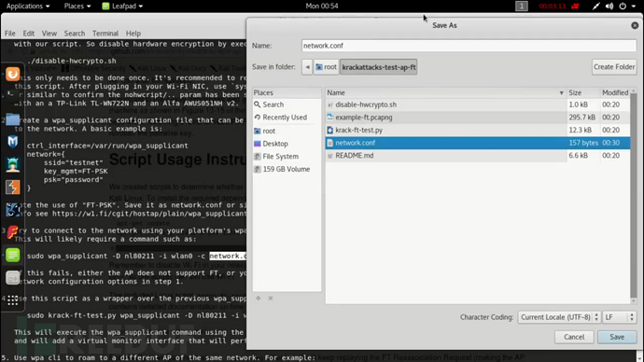The width and height of the screenshot is (644, 362).
Task: Open Edit menu in terminal window
Action: 28,34
